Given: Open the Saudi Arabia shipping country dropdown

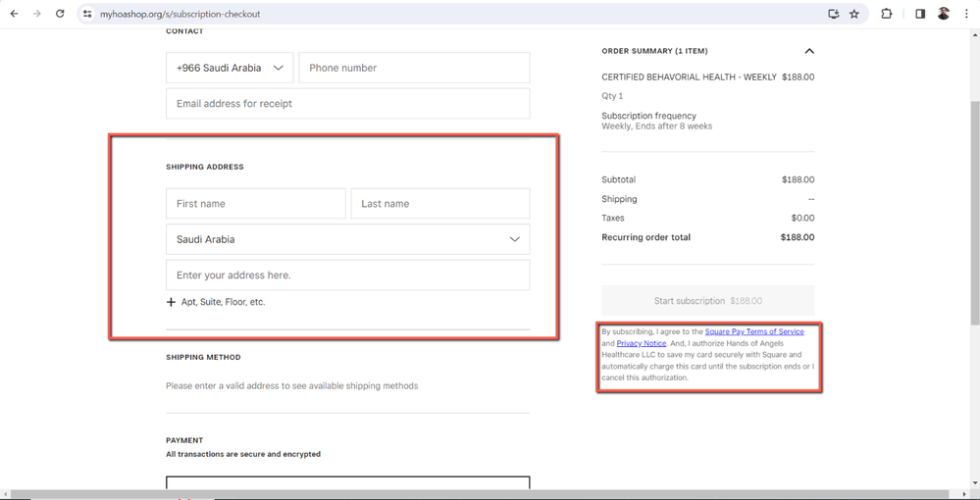Looking at the screenshot, I should click(x=347, y=239).
